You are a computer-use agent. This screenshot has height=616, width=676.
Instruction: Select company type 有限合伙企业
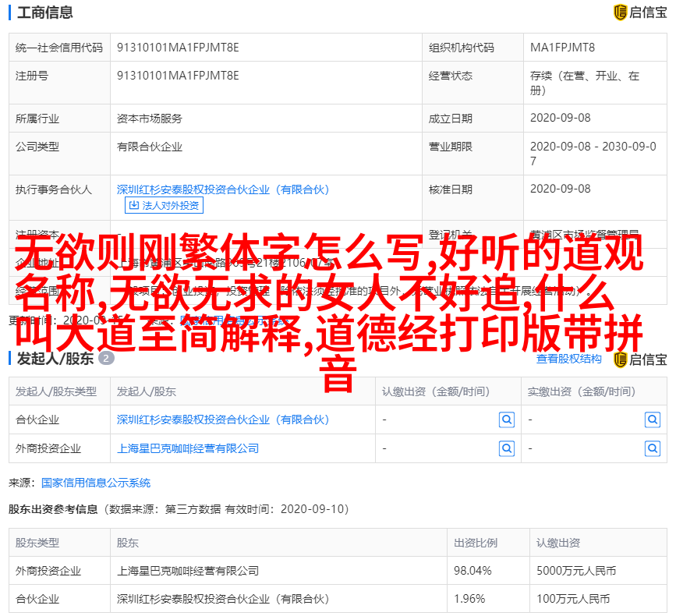point(150,147)
